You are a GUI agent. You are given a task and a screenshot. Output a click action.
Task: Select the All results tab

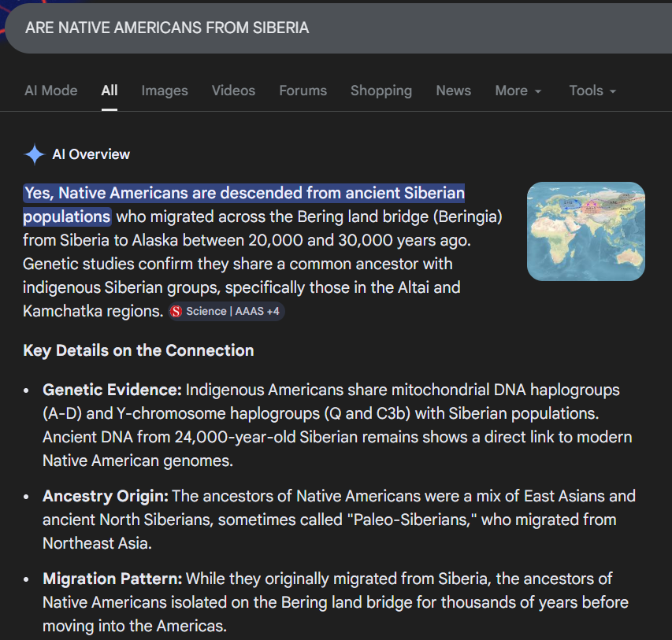pos(110,91)
